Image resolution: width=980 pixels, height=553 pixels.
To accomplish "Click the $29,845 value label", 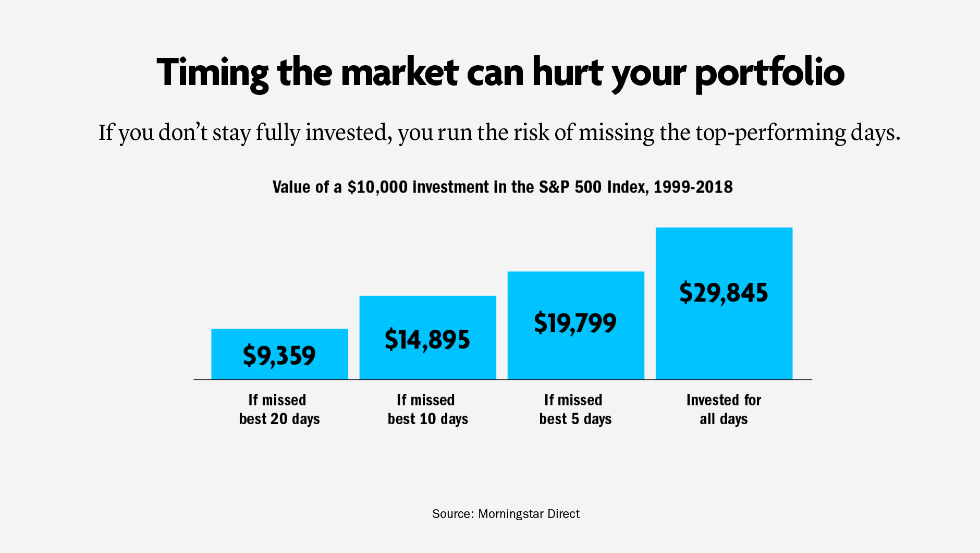I will [724, 293].
